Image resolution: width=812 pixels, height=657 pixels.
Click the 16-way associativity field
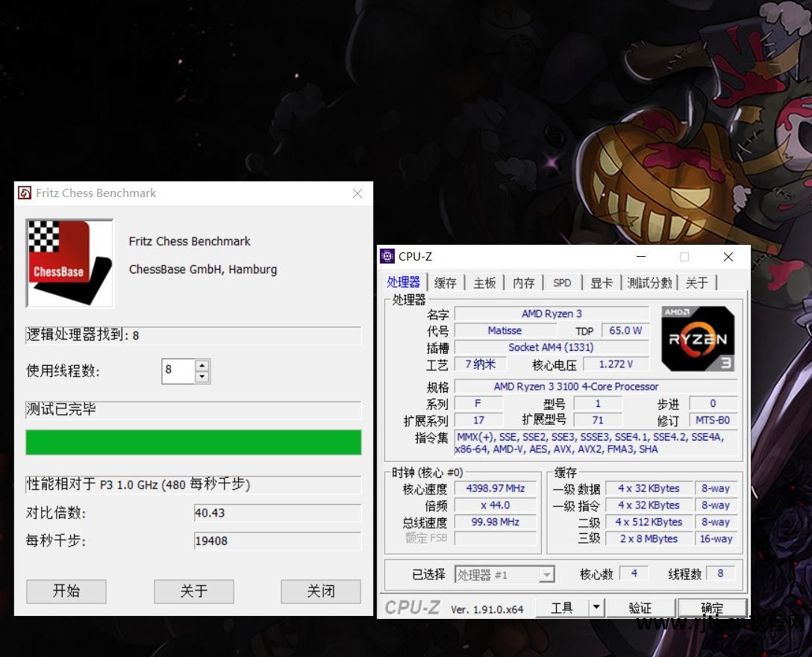pyautogui.click(x=716, y=539)
